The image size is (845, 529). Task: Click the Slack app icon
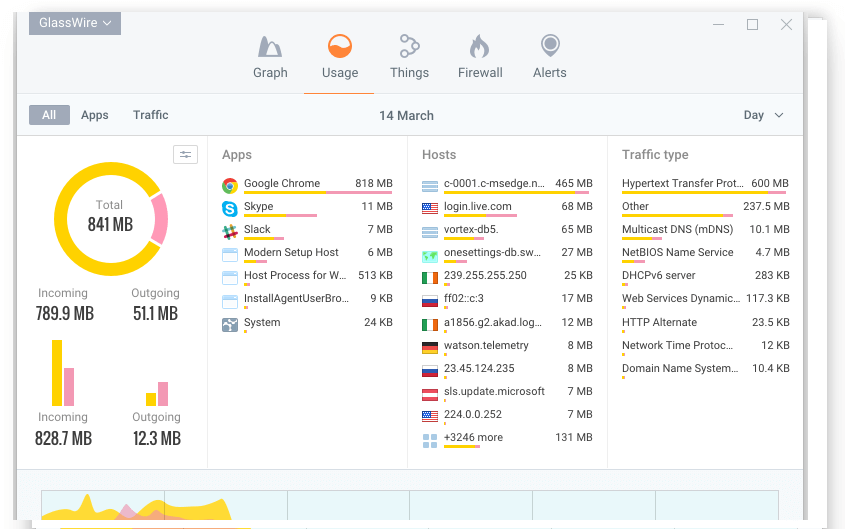pos(230,232)
